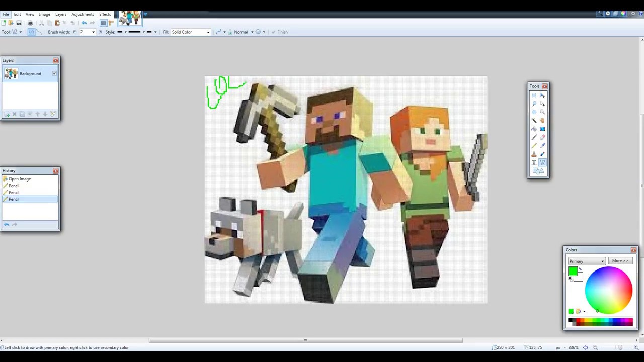Select the Color Picker eyedropper tool
This screenshot has height=362, width=644.
(x=542, y=145)
